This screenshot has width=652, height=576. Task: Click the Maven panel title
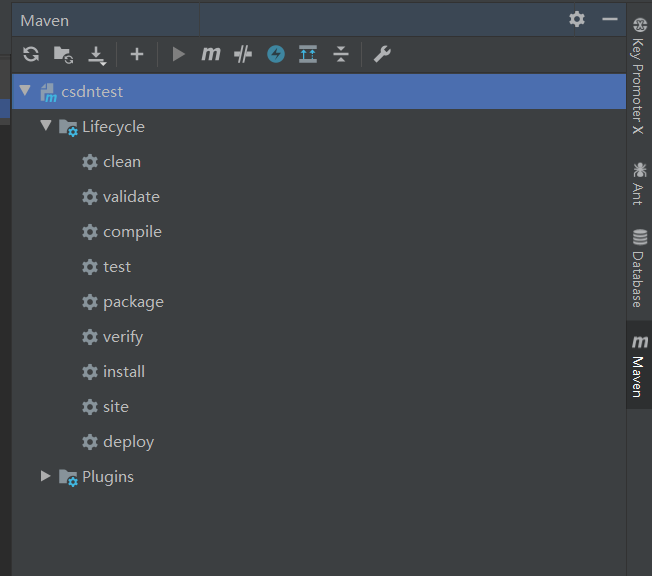(44, 21)
